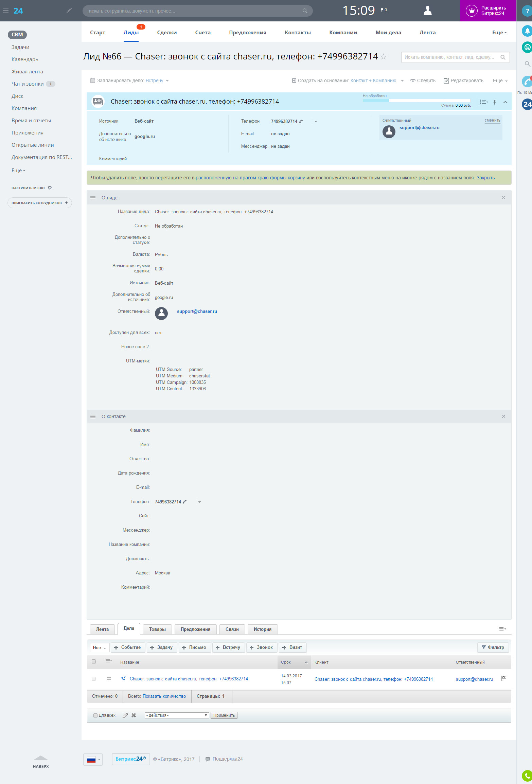
Task: Click the top search field for employees and documents
Action: coord(197,11)
